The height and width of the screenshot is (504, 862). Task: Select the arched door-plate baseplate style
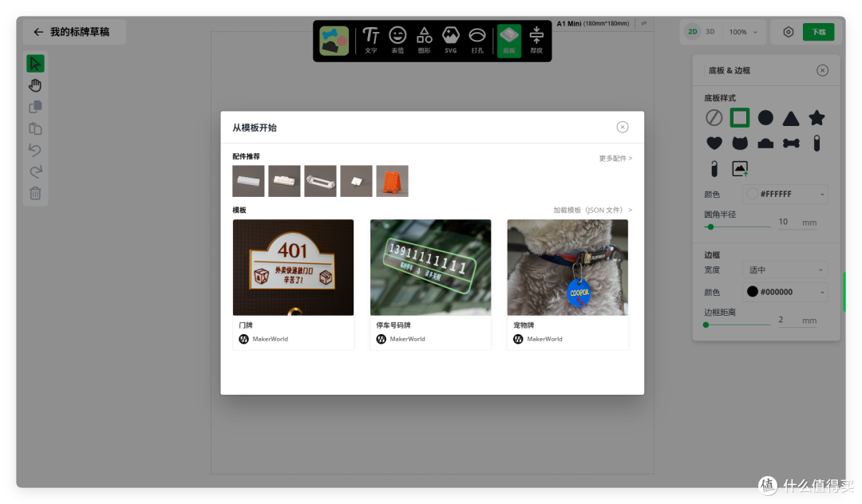(765, 144)
